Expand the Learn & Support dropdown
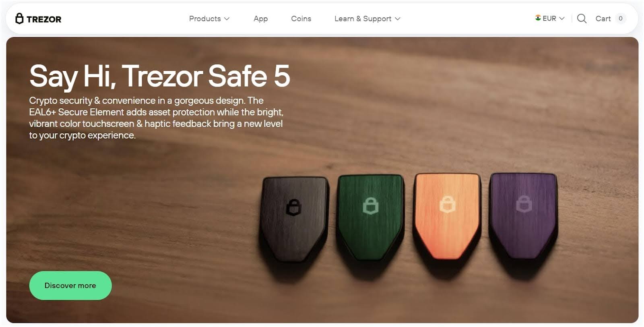The image size is (644, 327). 367,19
